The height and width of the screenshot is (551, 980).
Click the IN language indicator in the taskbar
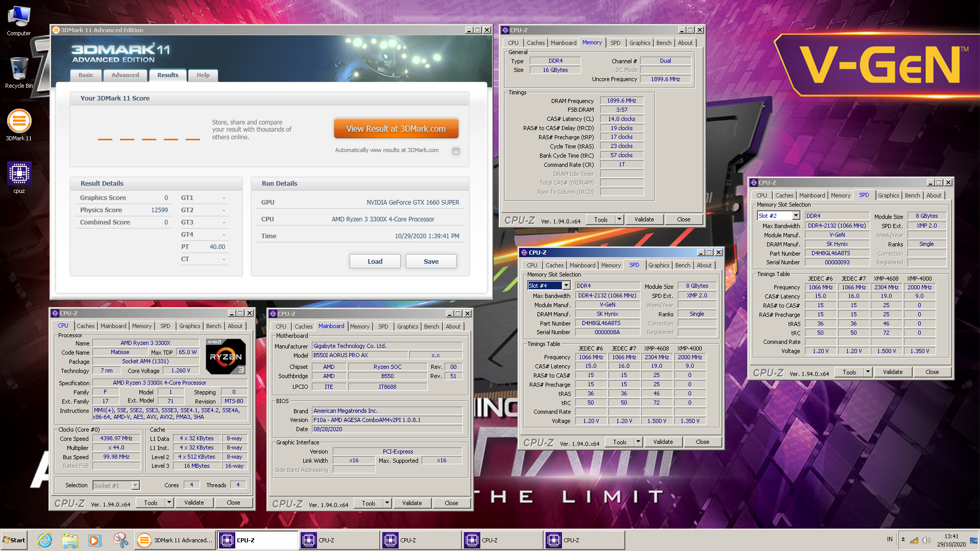(x=890, y=539)
